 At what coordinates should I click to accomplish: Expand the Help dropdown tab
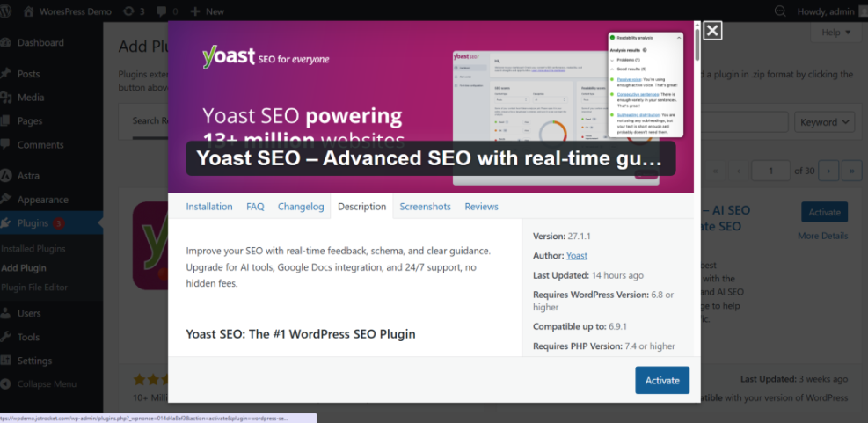pyautogui.click(x=835, y=33)
